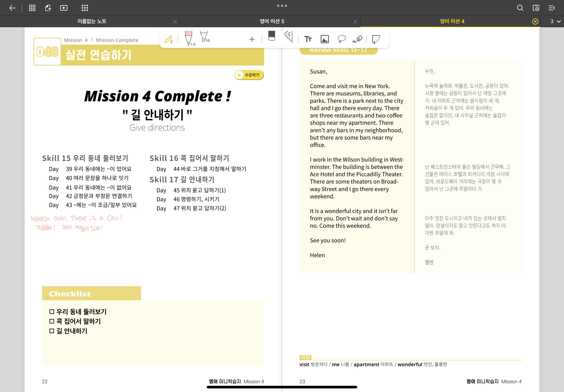Insert an image with the picture tool

pyautogui.click(x=325, y=39)
